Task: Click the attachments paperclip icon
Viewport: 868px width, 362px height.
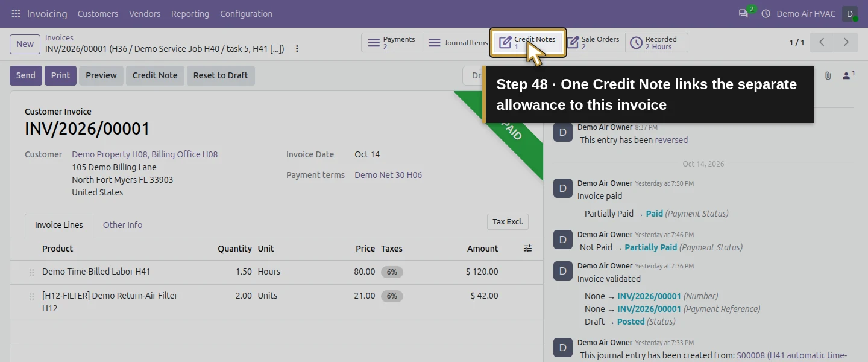Action: (x=828, y=75)
